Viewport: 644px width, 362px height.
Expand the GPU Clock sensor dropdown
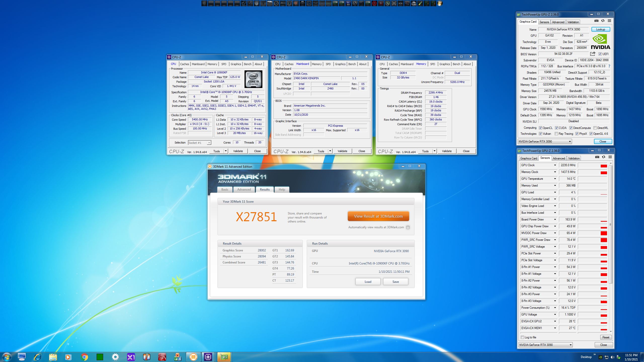click(555, 165)
